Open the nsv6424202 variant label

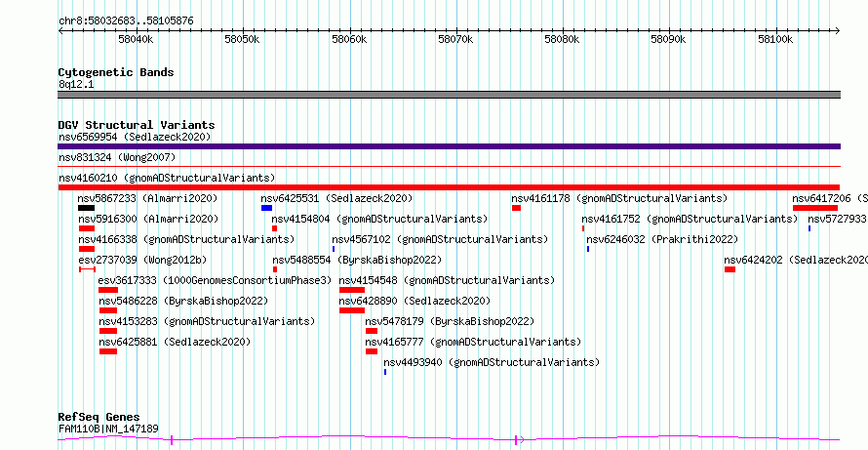796,260
